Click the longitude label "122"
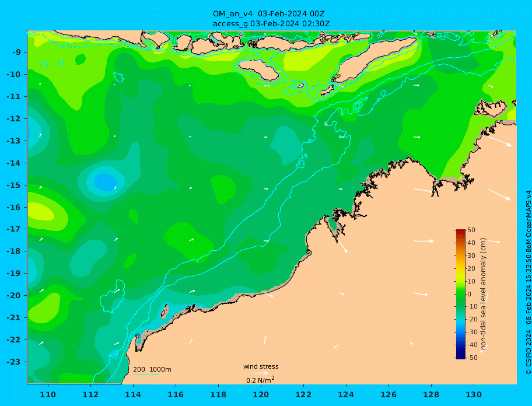Viewport: 532px width, 406px height. (x=303, y=395)
